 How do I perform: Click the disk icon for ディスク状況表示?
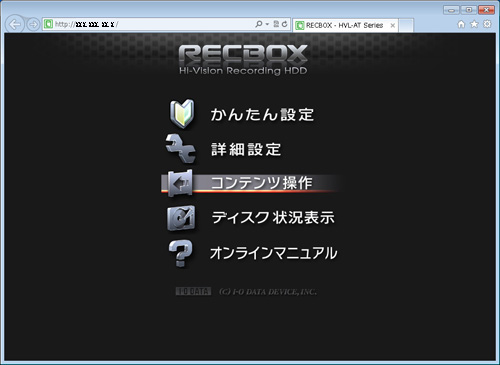point(181,218)
